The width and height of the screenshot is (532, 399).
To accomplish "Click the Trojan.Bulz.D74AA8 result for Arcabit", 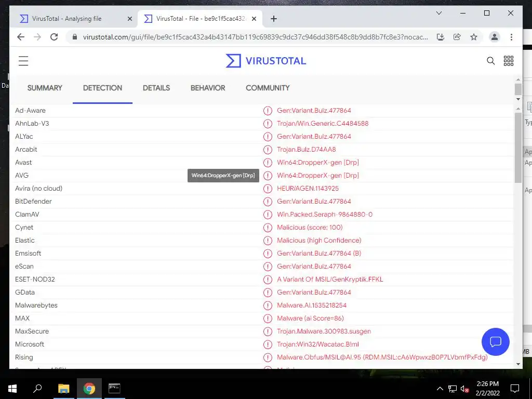I will 307,149.
